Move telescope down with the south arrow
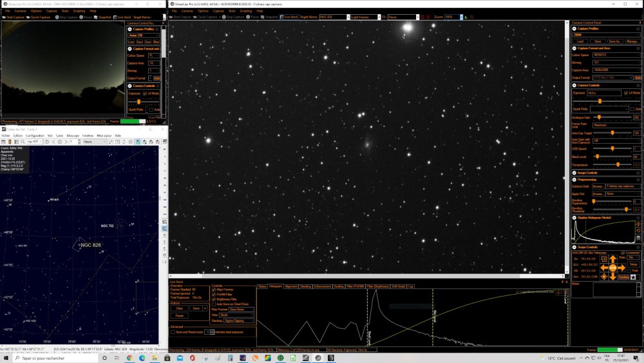Viewport: 644px width, 363px height. [x=612, y=277]
